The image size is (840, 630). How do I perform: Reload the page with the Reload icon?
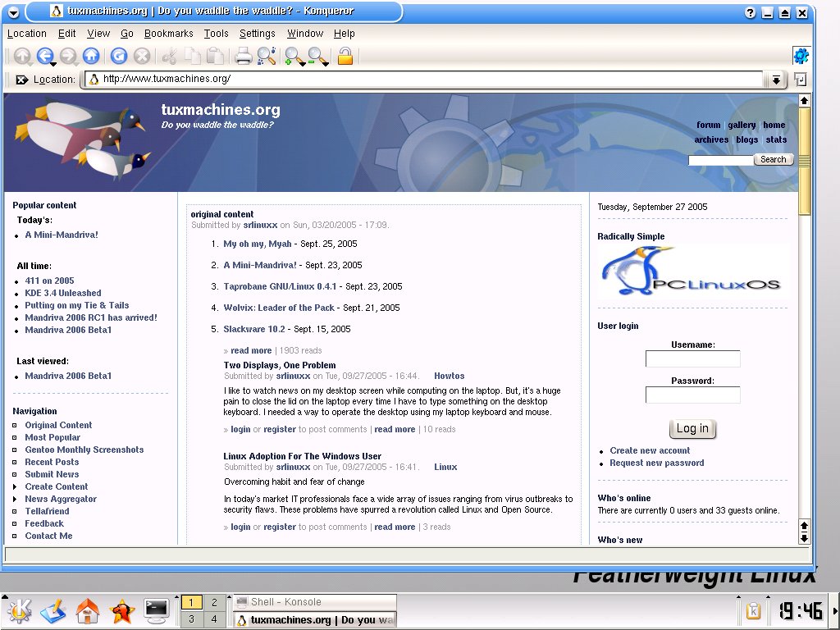[119, 56]
